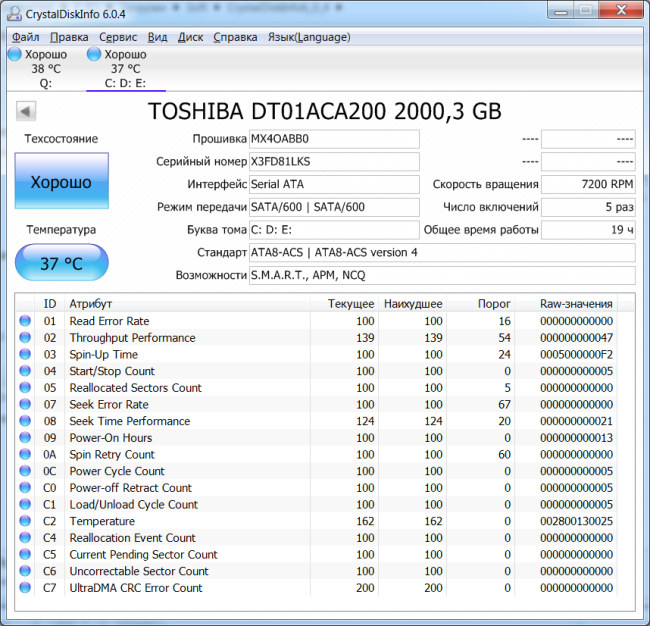Open the Язык(Language) menu
650x626 pixels.
click(x=308, y=37)
